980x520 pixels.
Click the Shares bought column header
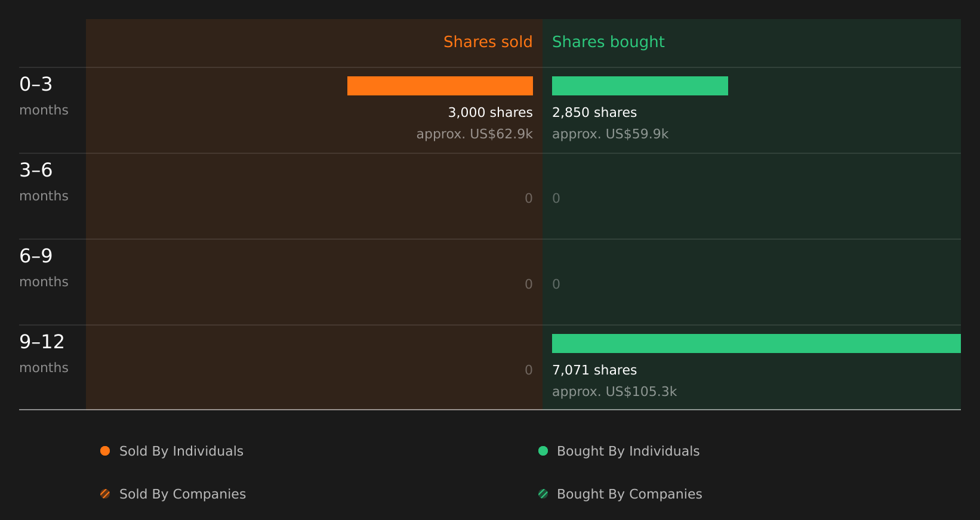click(608, 42)
